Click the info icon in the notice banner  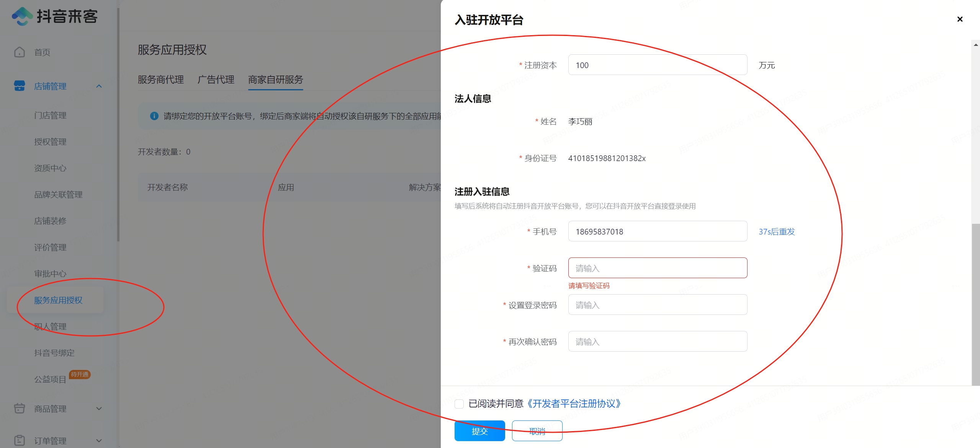pos(154,116)
